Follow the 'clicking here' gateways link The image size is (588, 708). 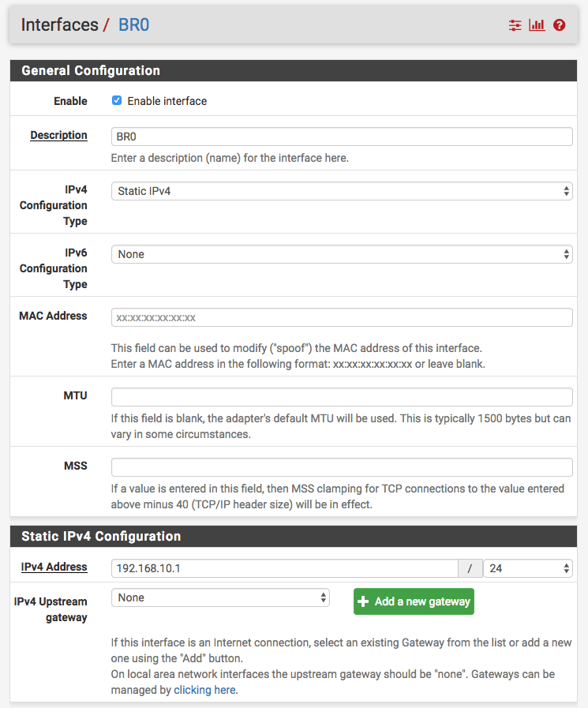pyautogui.click(x=204, y=690)
